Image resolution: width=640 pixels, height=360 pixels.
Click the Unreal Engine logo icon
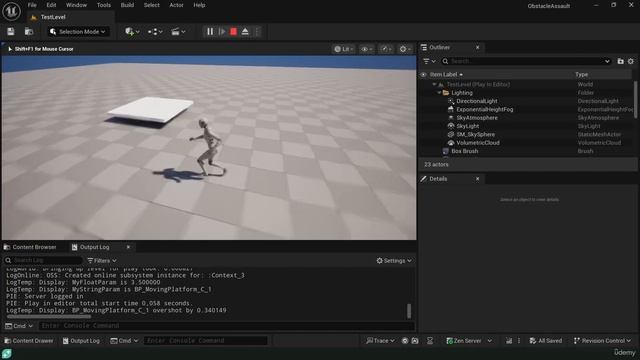click(11, 11)
